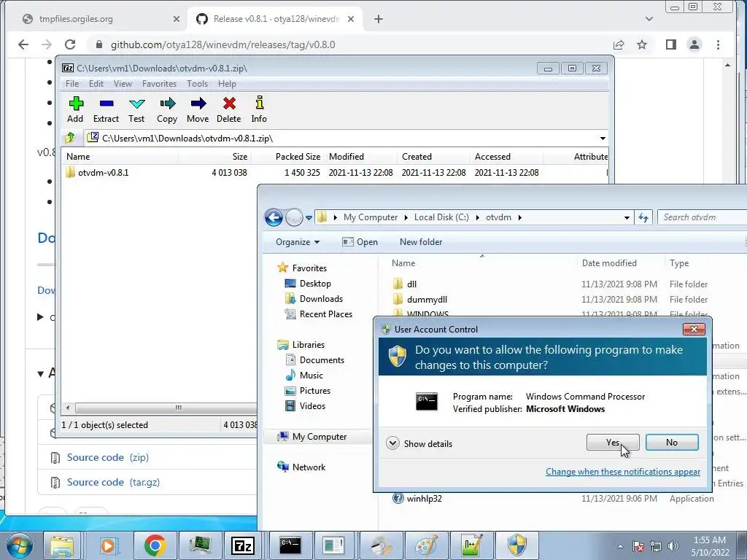
Task: Expand breadcrumb arrow after otvdm
Action: [x=519, y=217]
